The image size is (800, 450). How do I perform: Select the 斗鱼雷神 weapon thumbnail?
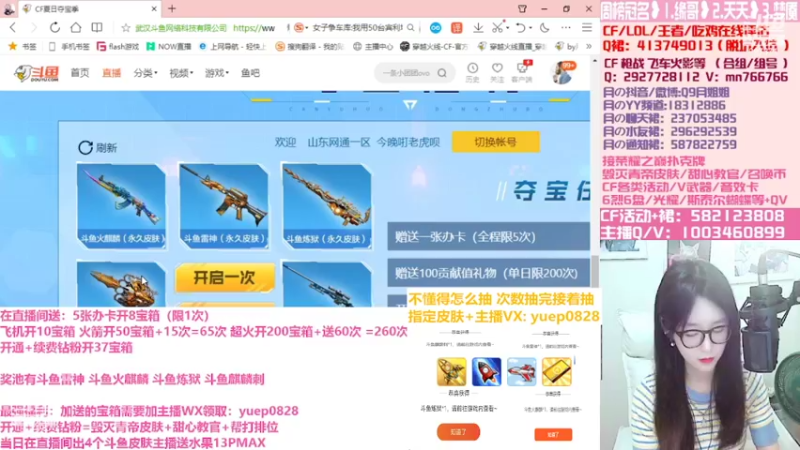click(x=223, y=206)
